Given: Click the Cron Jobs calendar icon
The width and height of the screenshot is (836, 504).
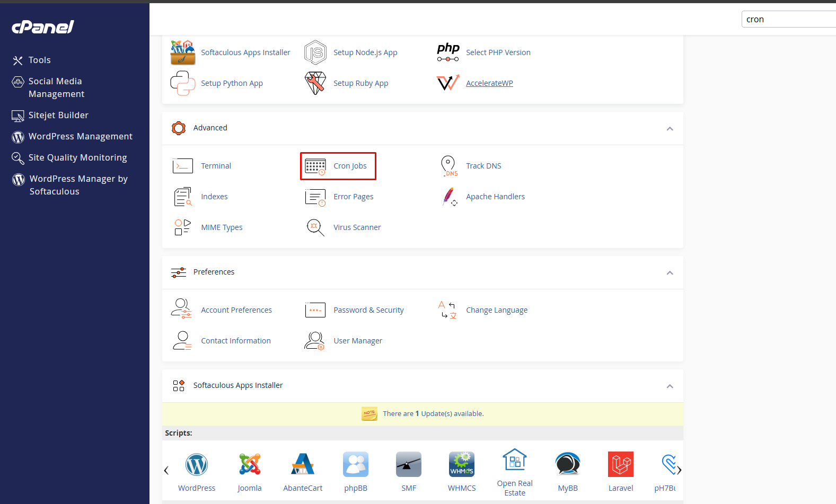Looking at the screenshot, I should 315,166.
